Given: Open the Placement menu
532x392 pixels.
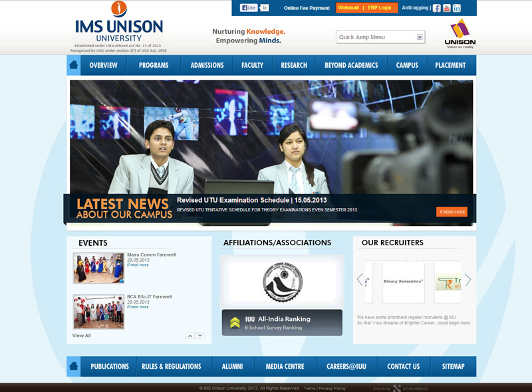Looking at the screenshot, I should pyautogui.click(x=451, y=65).
